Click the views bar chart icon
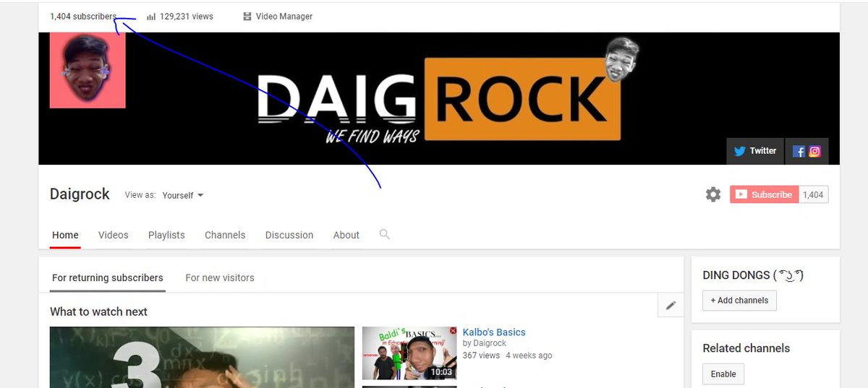The height and width of the screenshot is (388, 868). 151,17
